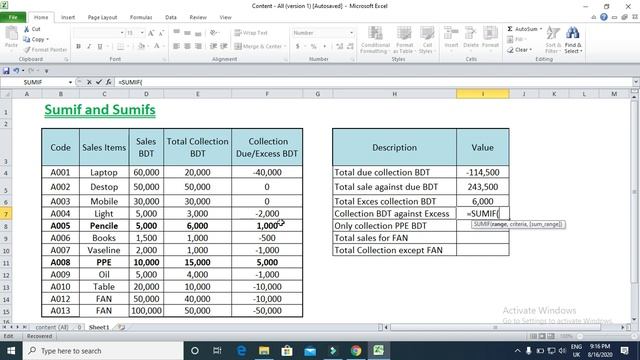640x360 pixels.
Task: Open the Font size dropdown
Action: click(142, 33)
